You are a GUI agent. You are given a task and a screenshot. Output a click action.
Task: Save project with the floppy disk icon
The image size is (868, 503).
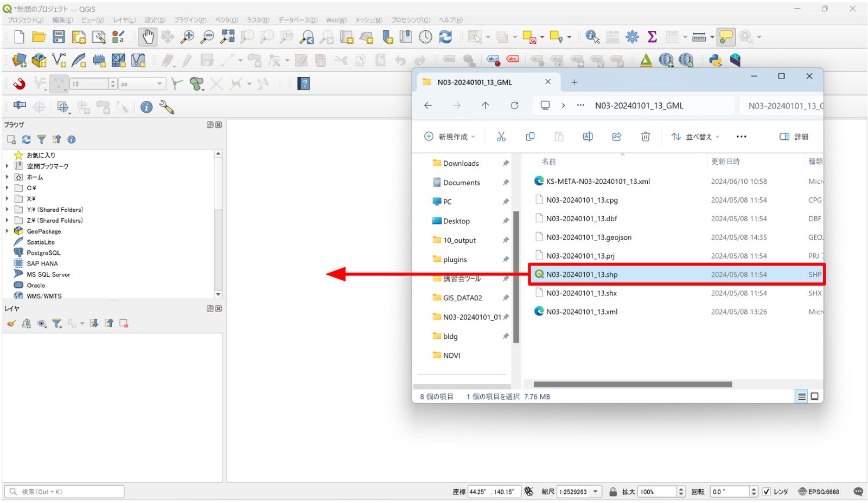59,37
